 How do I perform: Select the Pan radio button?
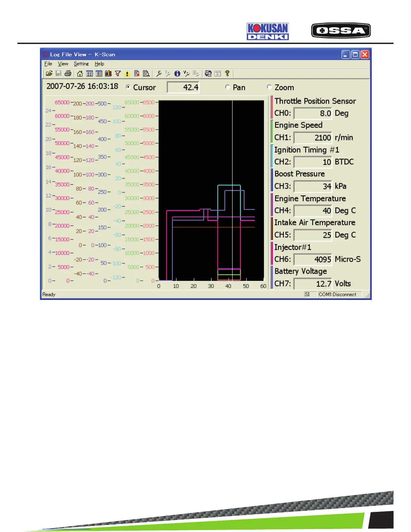click(x=227, y=87)
